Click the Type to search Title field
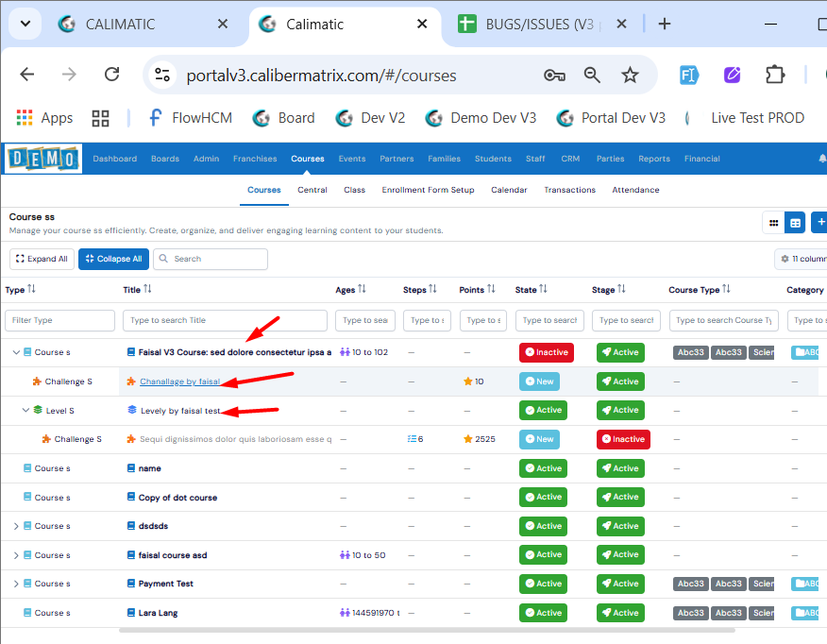 pos(225,320)
